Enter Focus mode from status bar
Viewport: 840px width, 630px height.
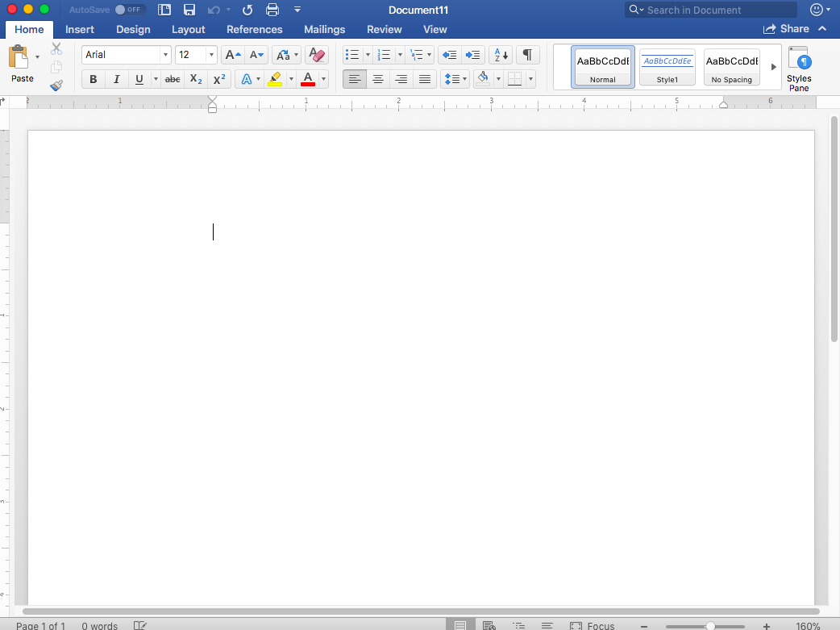[593, 626]
